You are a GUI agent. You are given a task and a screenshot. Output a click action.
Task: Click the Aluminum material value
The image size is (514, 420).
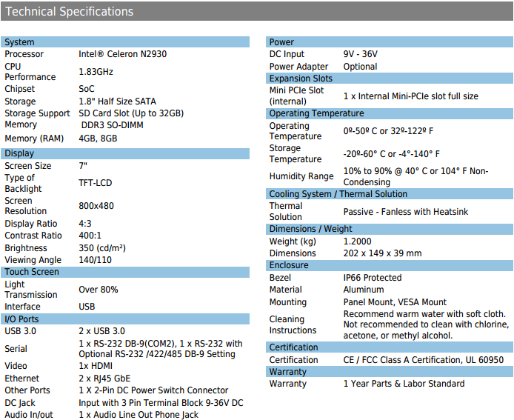tap(364, 290)
